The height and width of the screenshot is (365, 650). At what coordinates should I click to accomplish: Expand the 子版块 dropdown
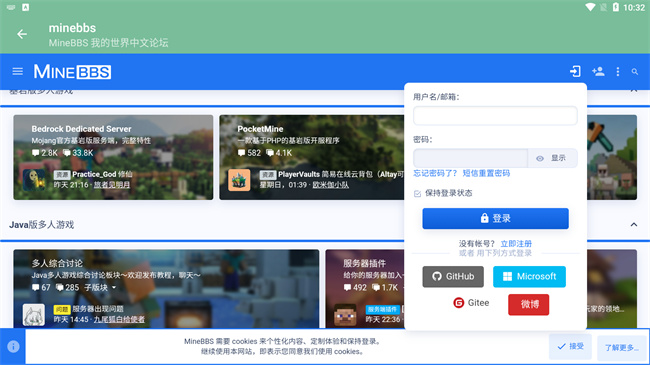point(100,287)
